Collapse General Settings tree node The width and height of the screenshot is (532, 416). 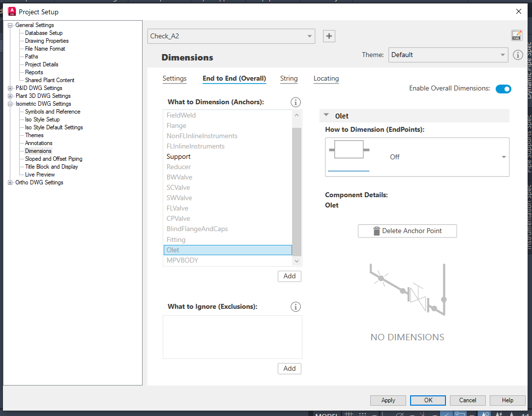pyautogui.click(x=10, y=25)
